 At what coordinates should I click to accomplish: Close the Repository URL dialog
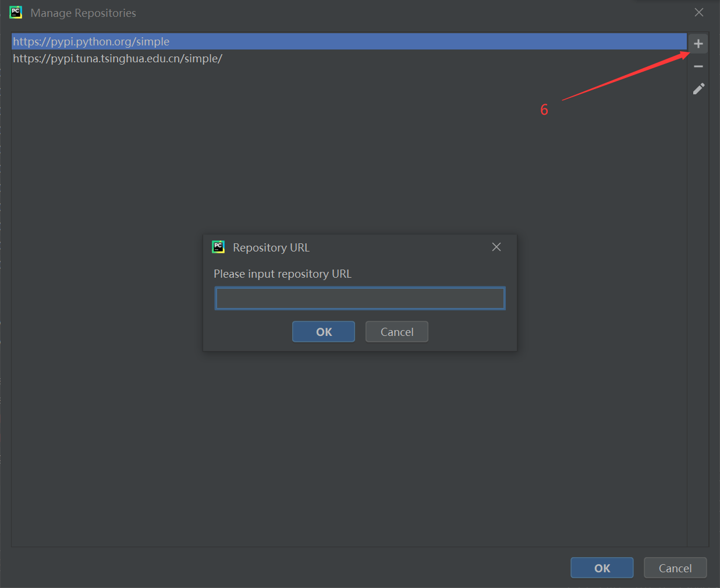496,247
